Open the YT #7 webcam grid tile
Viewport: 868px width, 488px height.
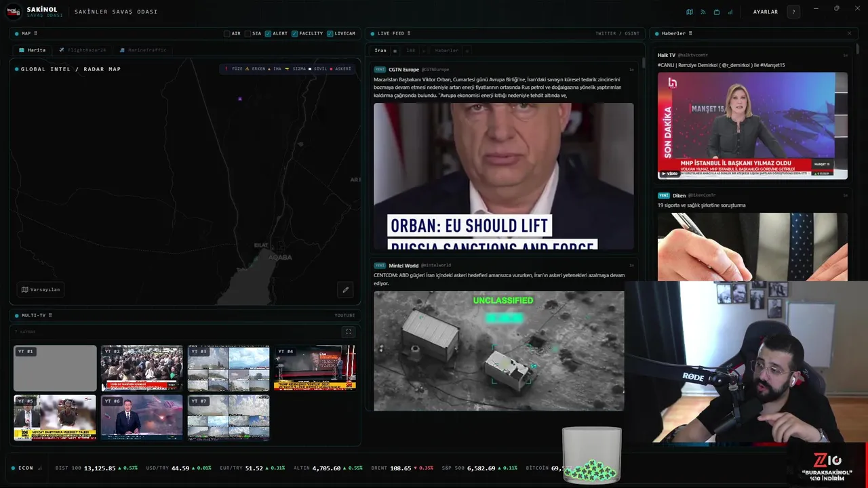(x=229, y=418)
